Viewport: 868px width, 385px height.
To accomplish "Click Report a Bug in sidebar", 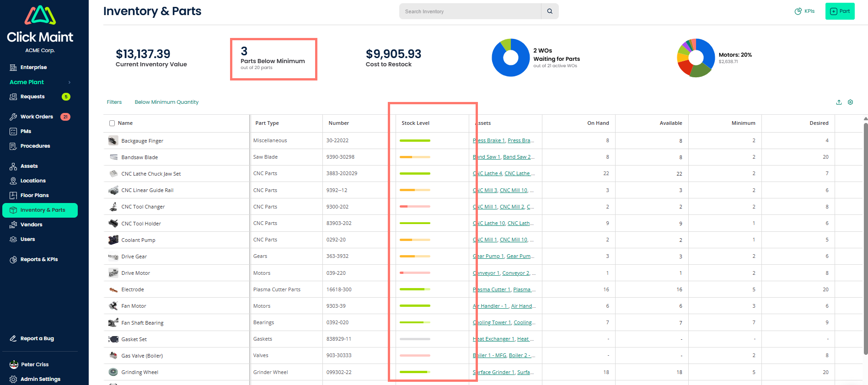I will (37, 338).
